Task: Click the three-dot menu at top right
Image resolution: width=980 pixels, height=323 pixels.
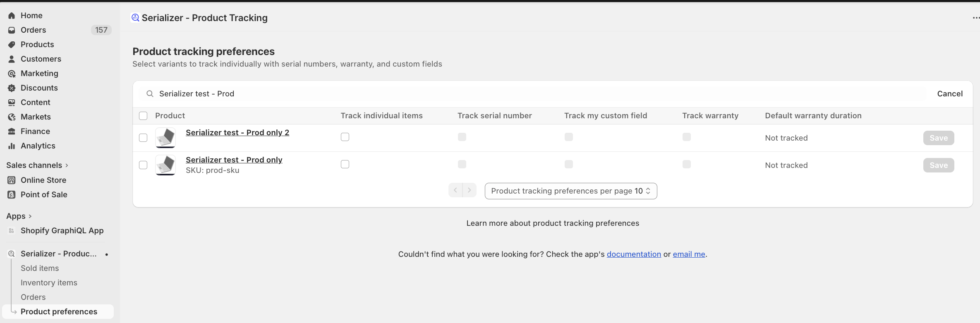Action: (975, 18)
